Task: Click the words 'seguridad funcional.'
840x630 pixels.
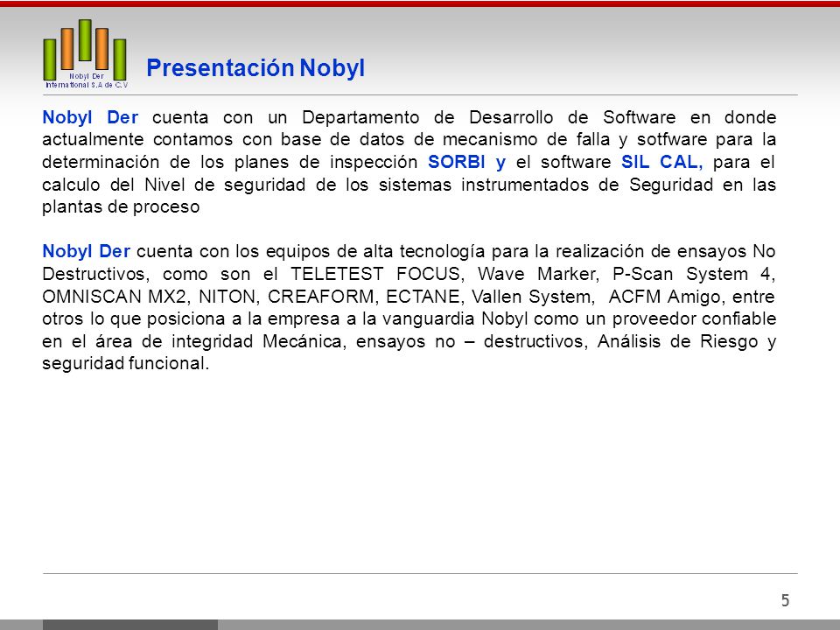Action: (125, 363)
